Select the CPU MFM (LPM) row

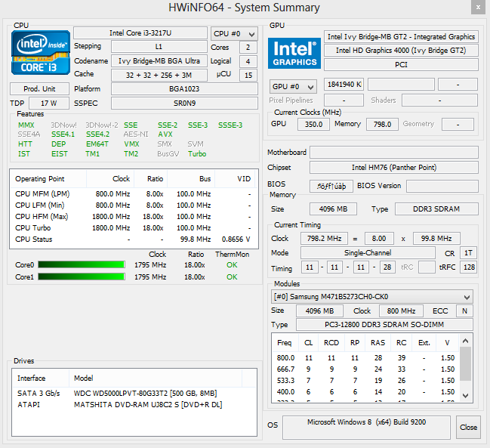pos(134,194)
